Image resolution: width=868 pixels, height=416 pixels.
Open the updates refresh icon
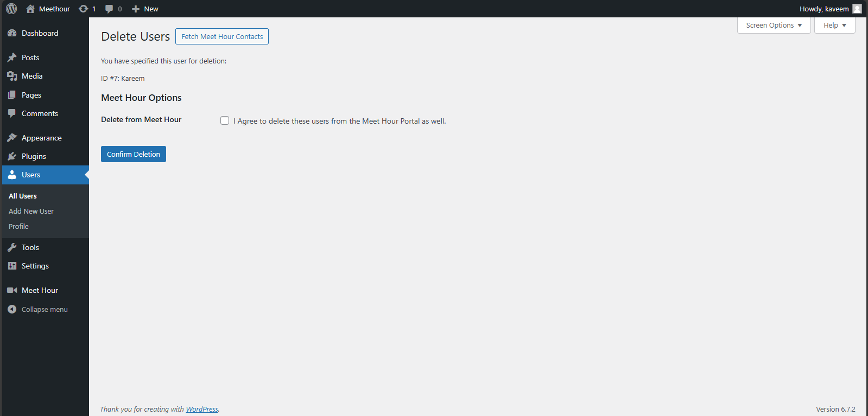83,9
